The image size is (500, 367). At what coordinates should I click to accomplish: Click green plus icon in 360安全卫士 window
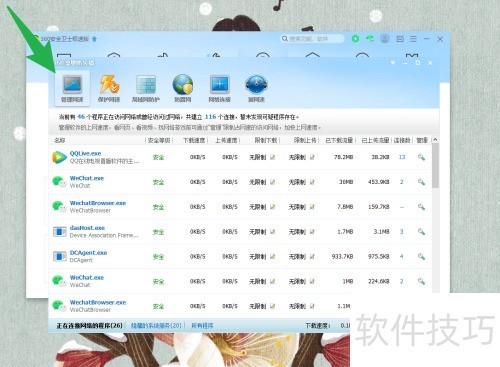pos(356,39)
